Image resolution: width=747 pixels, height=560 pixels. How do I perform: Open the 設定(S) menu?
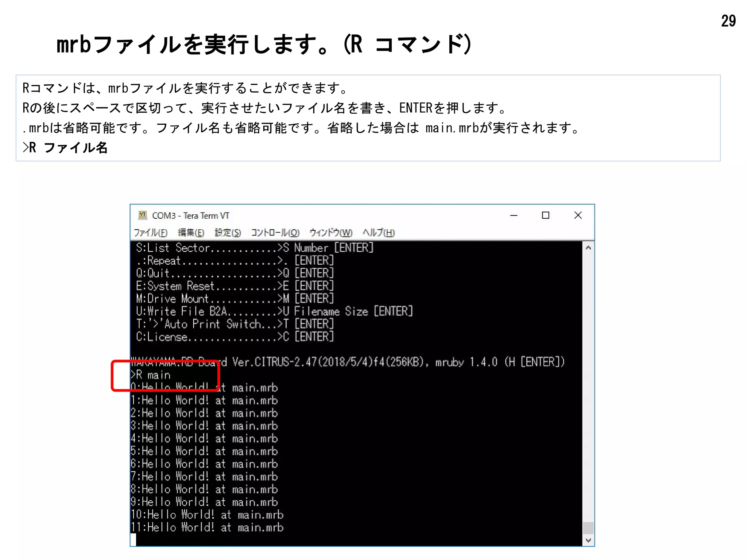[x=228, y=233]
